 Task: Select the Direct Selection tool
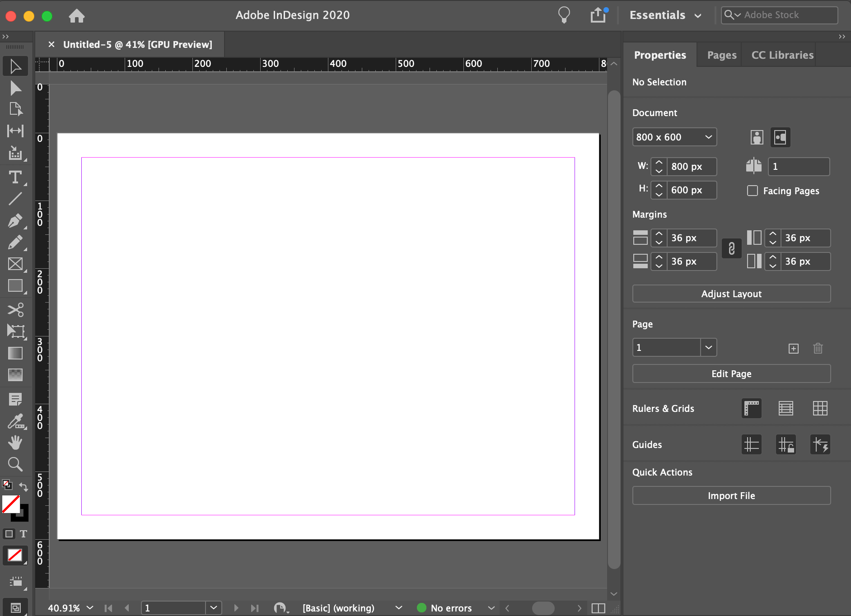(x=15, y=88)
